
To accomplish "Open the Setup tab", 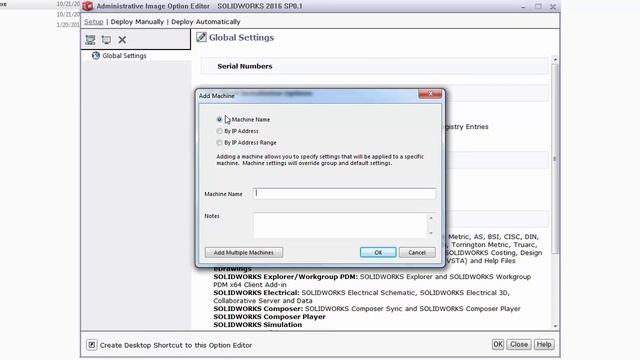I will 93,22.
